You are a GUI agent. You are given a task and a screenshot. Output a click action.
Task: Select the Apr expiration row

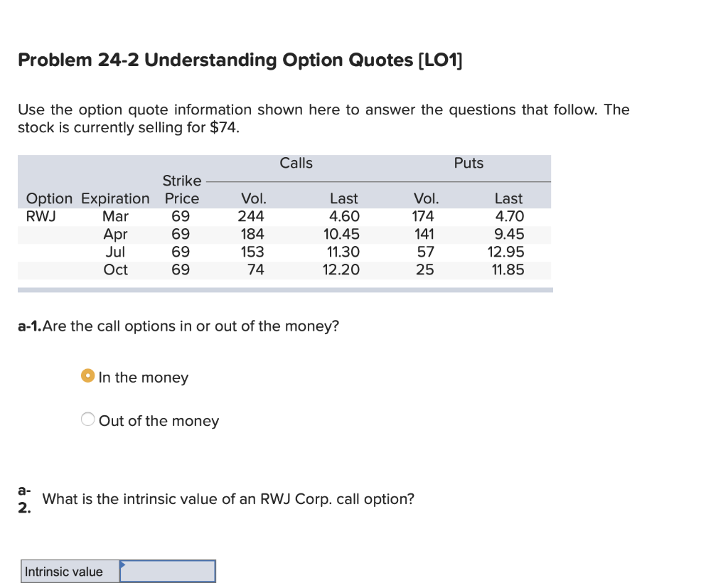coord(116,234)
